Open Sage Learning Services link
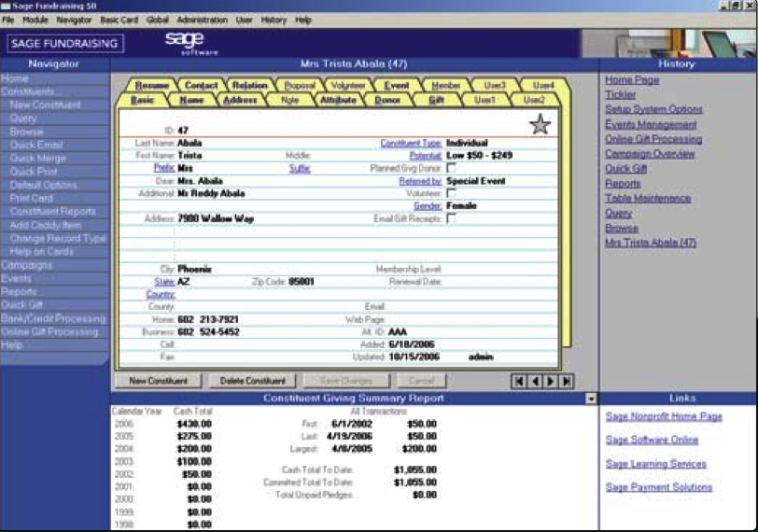The width and height of the screenshot is (758, 532). [x=656, y=464]
